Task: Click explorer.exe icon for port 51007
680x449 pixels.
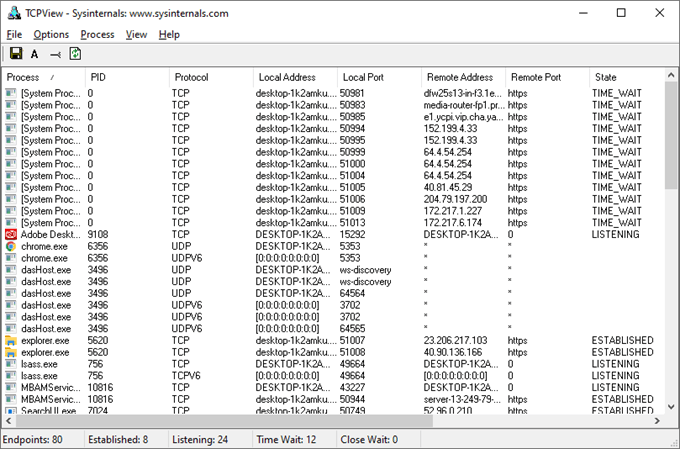Action: 11,341
